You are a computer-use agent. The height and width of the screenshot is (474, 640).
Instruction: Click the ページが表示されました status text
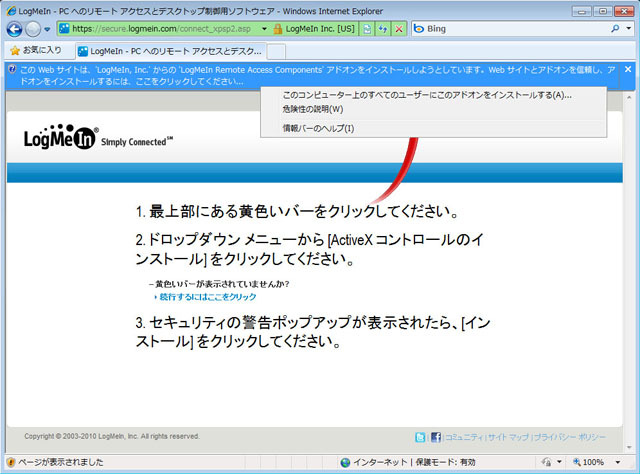[x=61, y=462]
